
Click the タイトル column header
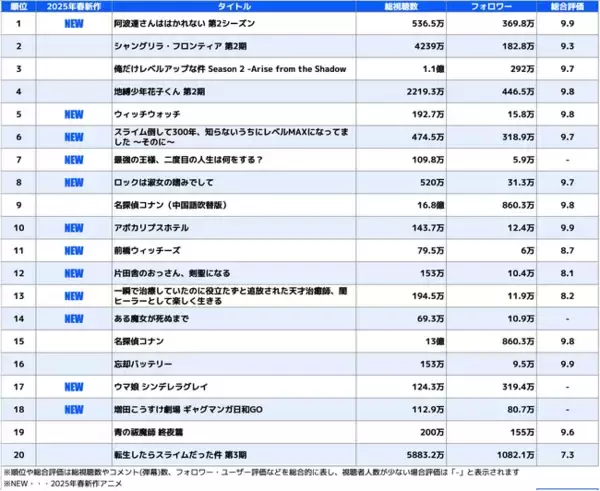pos(234,7)
